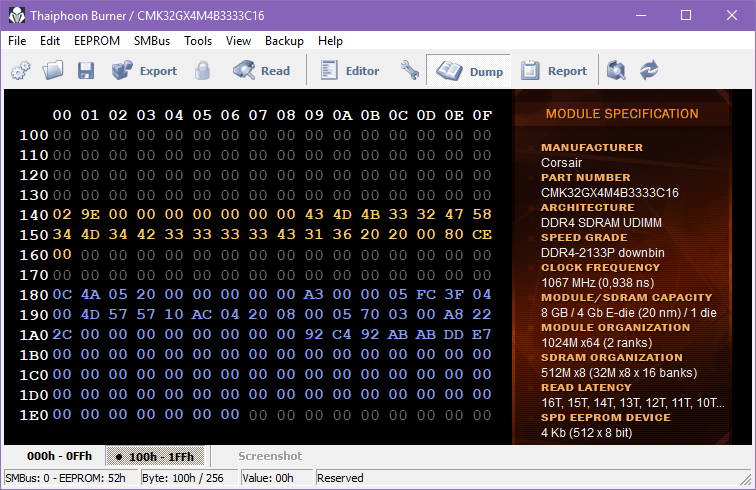Image resolution: width=756 pixels, height=490 pixels.
Task: Click the Read SPD toolbar button
Action: point(262,70)
